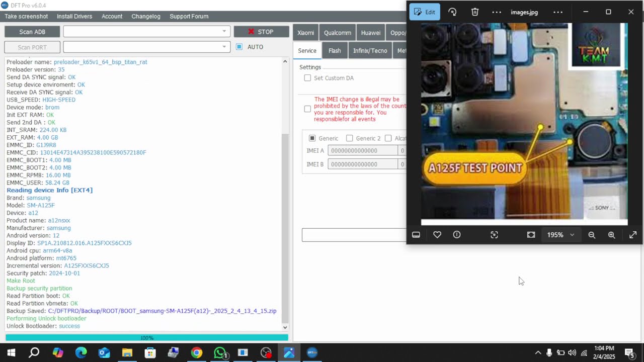Open the Support Forum menu
Viewport: 644px width, 362px height.
pyautogui.click(x=189, y=16)
